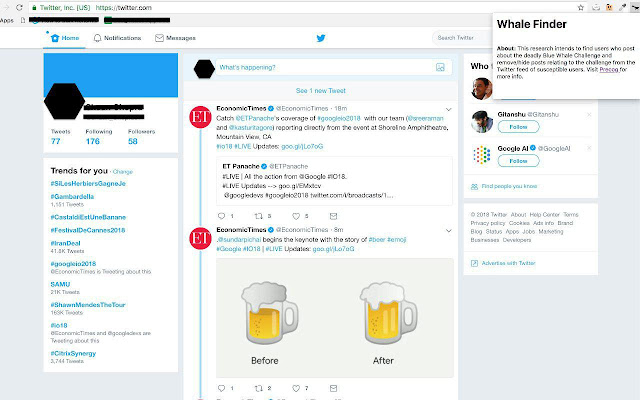Open the quoted ET Panache tweet
640x400 pixels.
click(334, 181)
